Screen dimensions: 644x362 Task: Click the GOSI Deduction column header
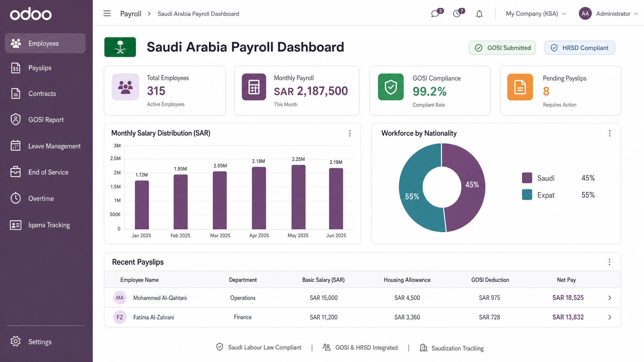click(x=490, y=280)
